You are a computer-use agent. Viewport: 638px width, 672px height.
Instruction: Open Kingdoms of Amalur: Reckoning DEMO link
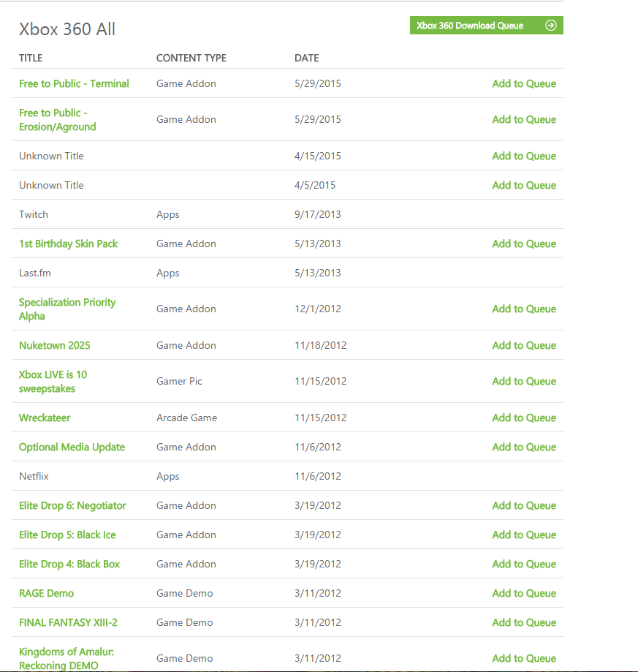click(x=67, y=659)
